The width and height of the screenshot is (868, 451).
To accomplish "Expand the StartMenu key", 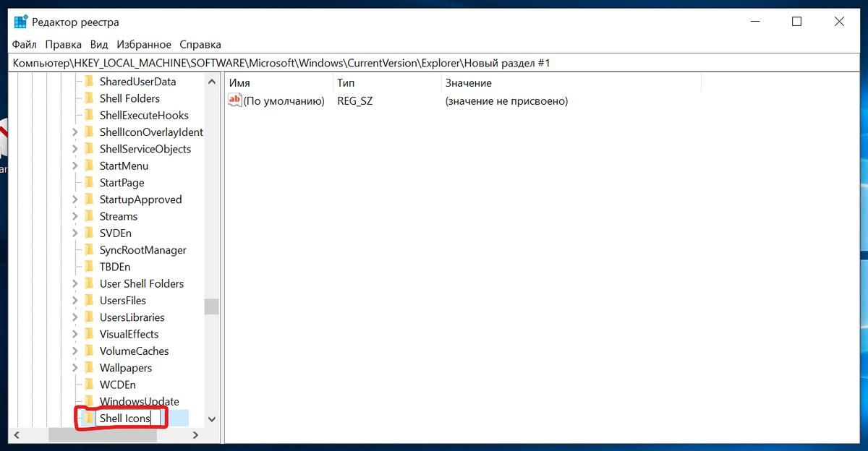I will coord(75,166).
